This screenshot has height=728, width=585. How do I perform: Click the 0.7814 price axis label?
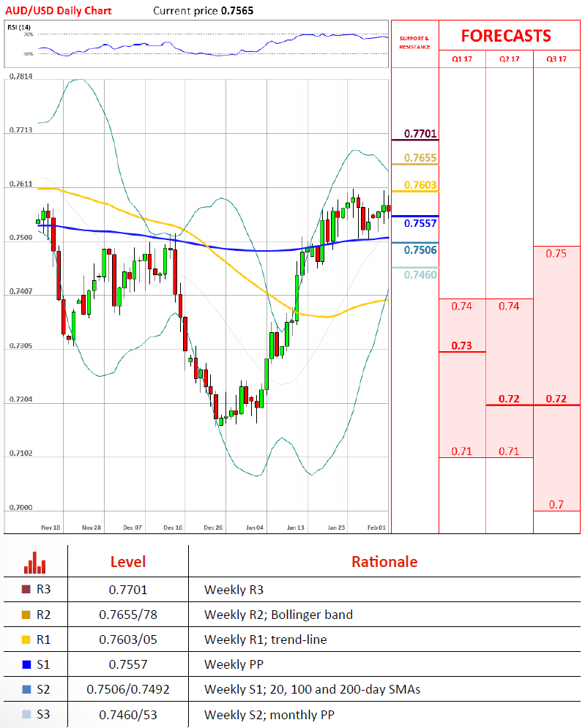coord(21,76)
